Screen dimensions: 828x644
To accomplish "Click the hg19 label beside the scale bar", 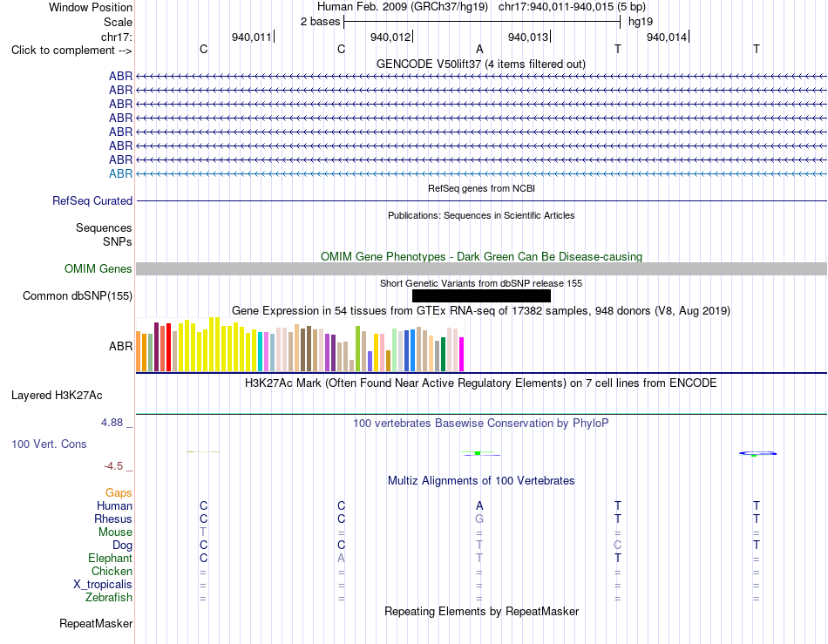I will [641, 22].
